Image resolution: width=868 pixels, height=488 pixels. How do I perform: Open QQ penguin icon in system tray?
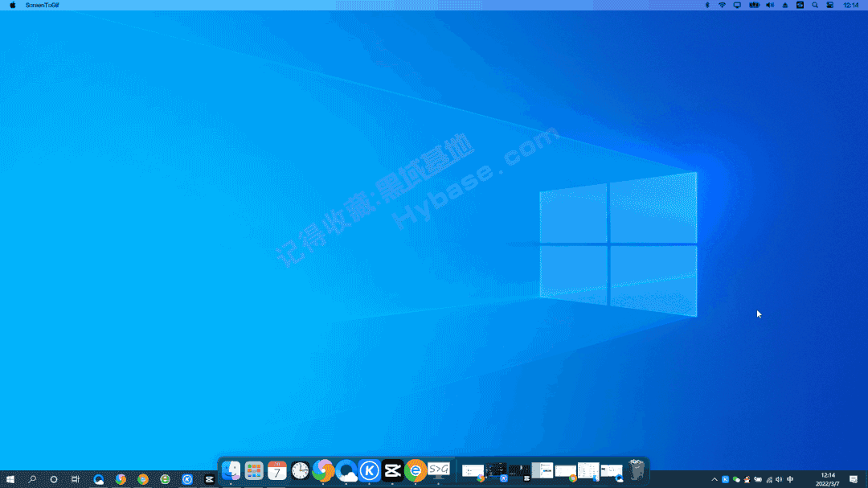747,480
